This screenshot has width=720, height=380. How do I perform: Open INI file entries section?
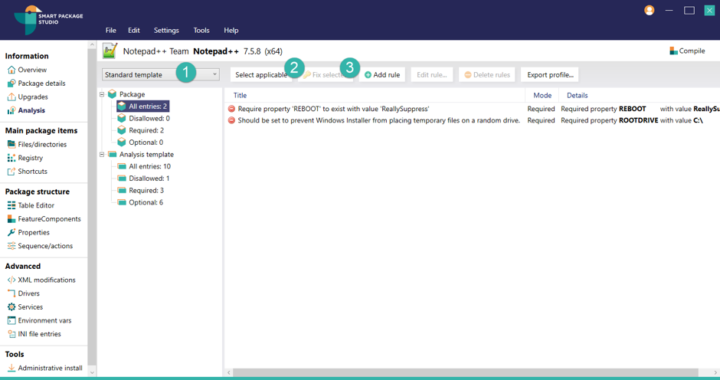[34, 334]
